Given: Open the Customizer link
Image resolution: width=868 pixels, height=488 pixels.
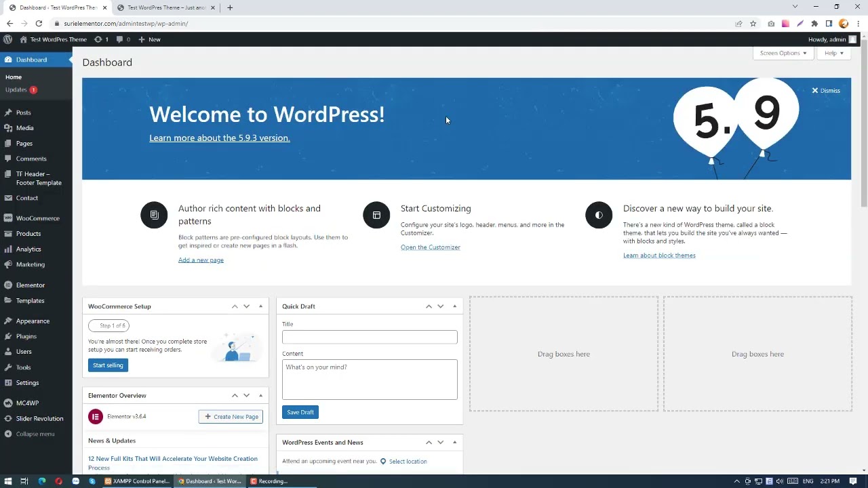Looking at the screenshot, I should 431,247.
